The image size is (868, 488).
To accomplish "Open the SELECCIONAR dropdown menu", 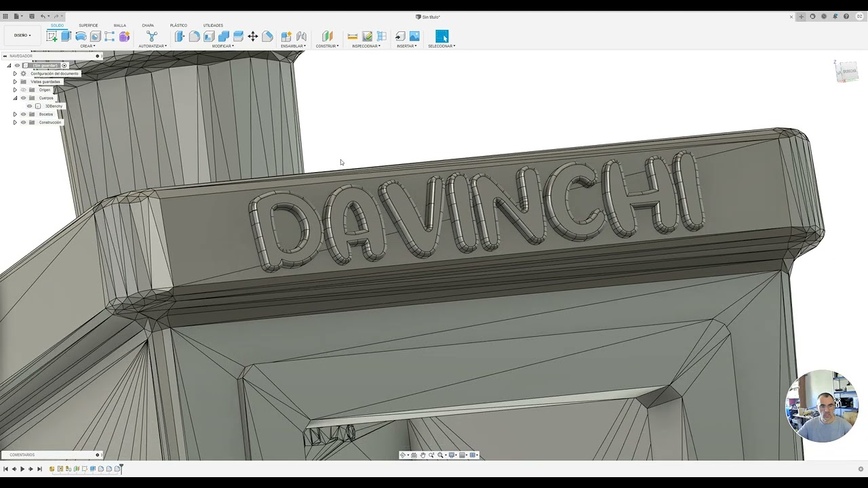I will tap(442, 46).
